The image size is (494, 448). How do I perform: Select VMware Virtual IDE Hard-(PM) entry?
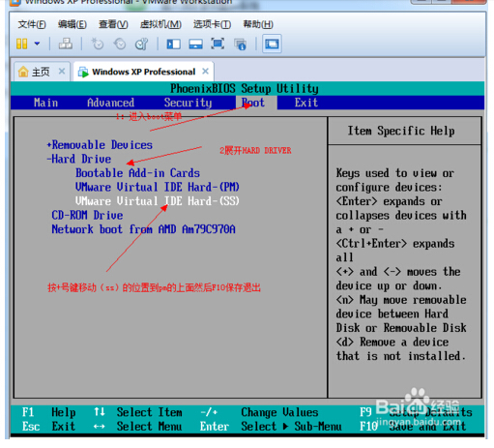tap(158, 187)
